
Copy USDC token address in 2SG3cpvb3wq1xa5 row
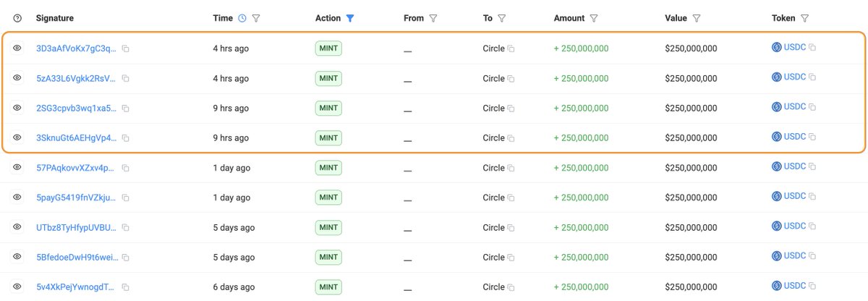pyautogui.click(x=812, y=106)
